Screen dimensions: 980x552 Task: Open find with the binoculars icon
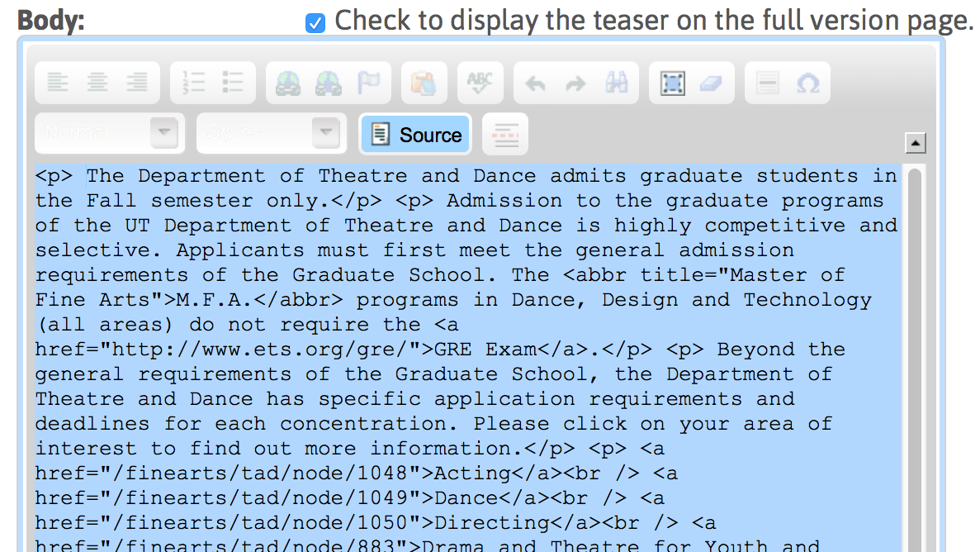[x=616, y=83]
